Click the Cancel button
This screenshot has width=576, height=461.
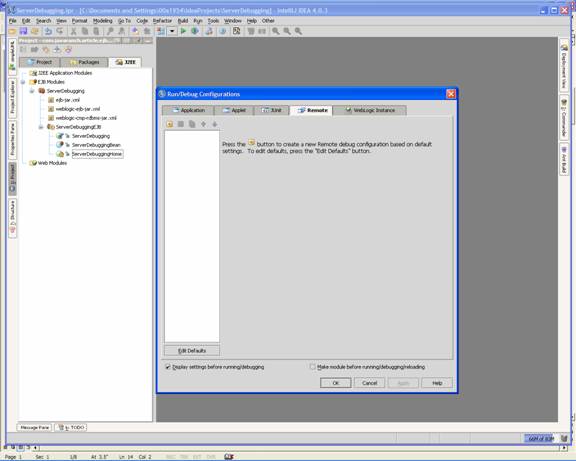click(x=370, y=383)
